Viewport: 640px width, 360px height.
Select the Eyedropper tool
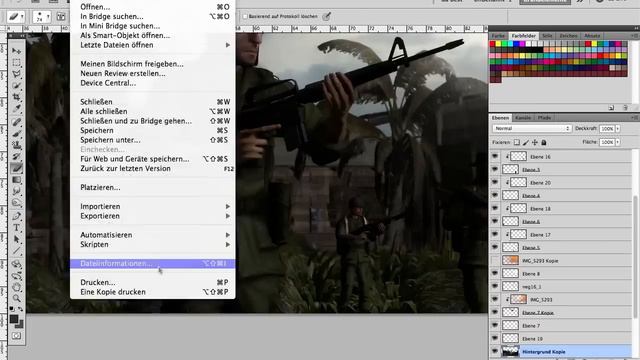pos(16,109)
